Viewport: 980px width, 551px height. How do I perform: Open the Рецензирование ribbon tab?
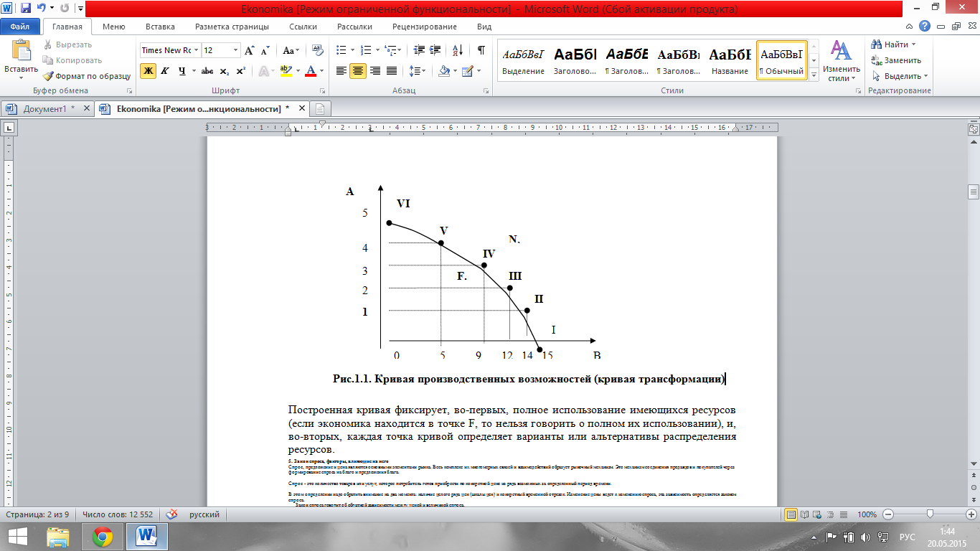pos(425,27)
